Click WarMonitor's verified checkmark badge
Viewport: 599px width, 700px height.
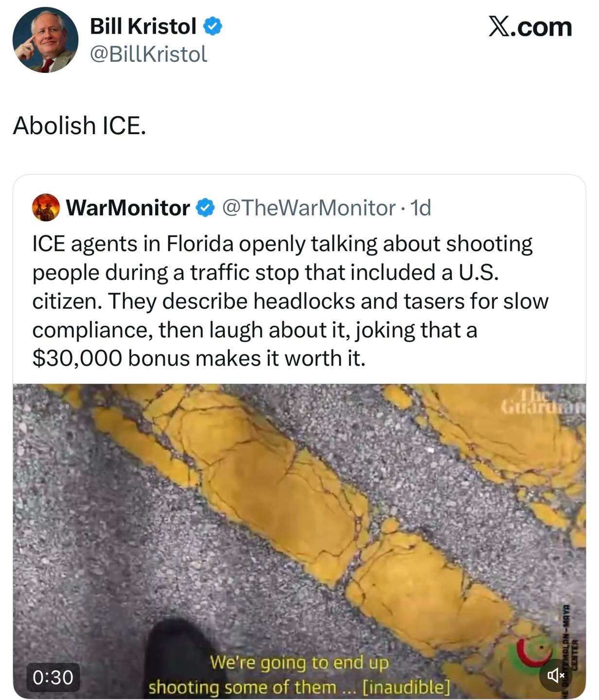tap(205, 208)
